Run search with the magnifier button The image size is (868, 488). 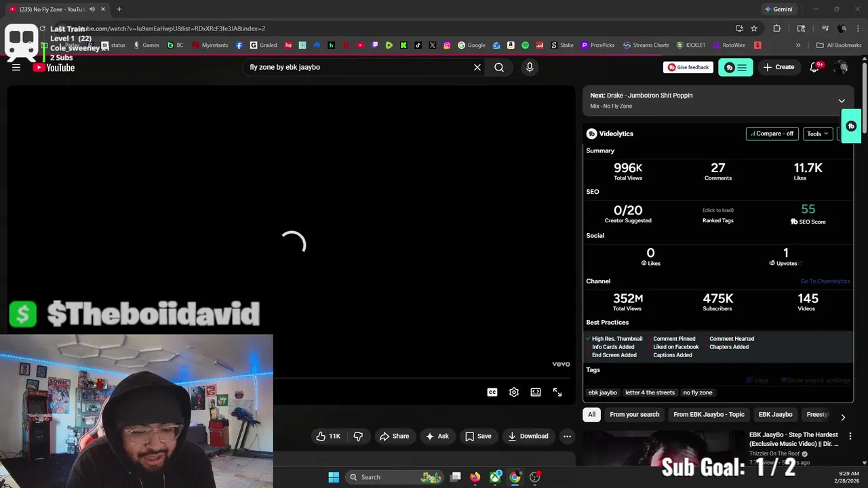click(499, 67)
